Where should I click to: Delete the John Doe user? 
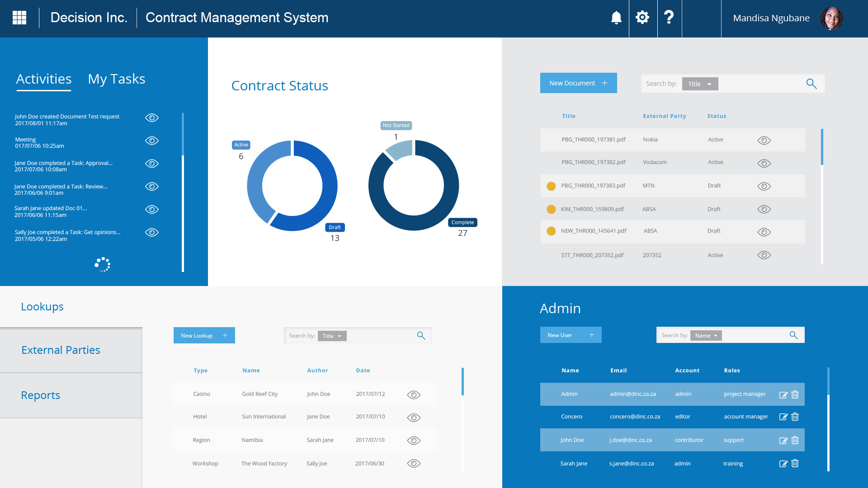(795, 440)
